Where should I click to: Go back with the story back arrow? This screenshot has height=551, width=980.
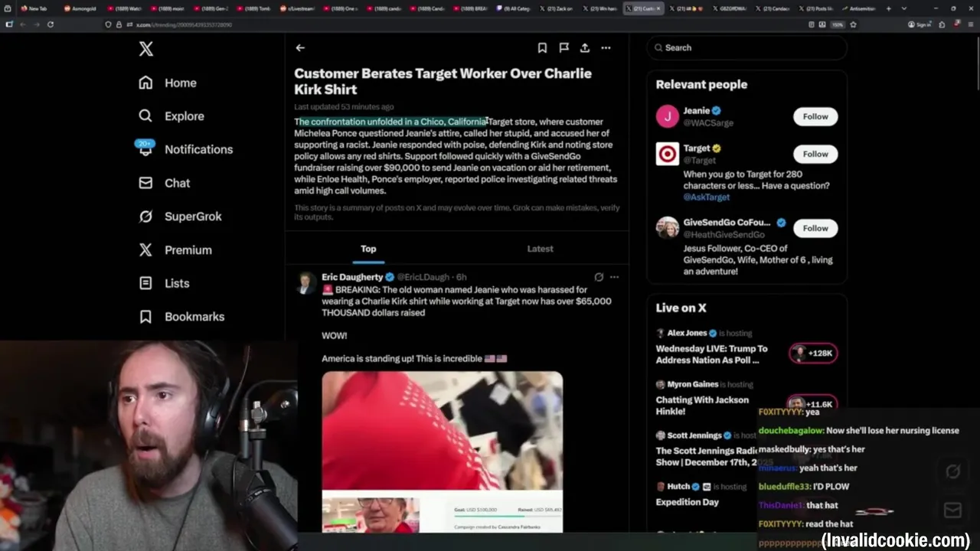(300, 47)
